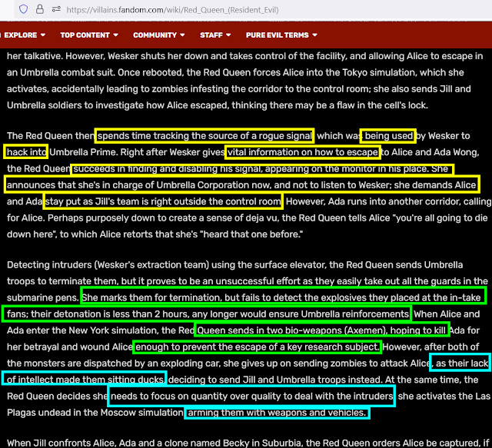Click the phrase "of intellect made them sitting ducks"

pyautogui.click(x=85, y=380)
